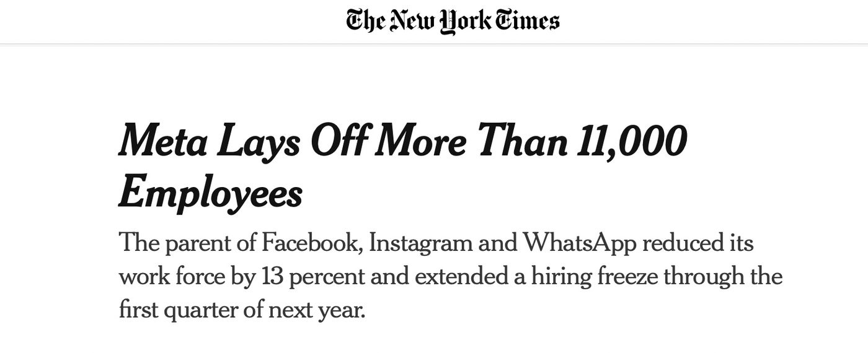Click the word extended in summary

click(x=461, y=276)
